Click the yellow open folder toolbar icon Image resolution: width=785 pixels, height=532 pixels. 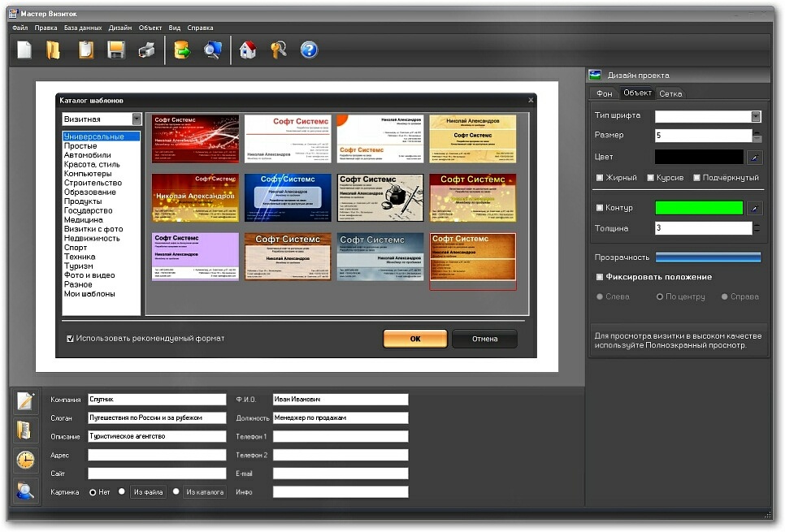click(x=53, y=50)
